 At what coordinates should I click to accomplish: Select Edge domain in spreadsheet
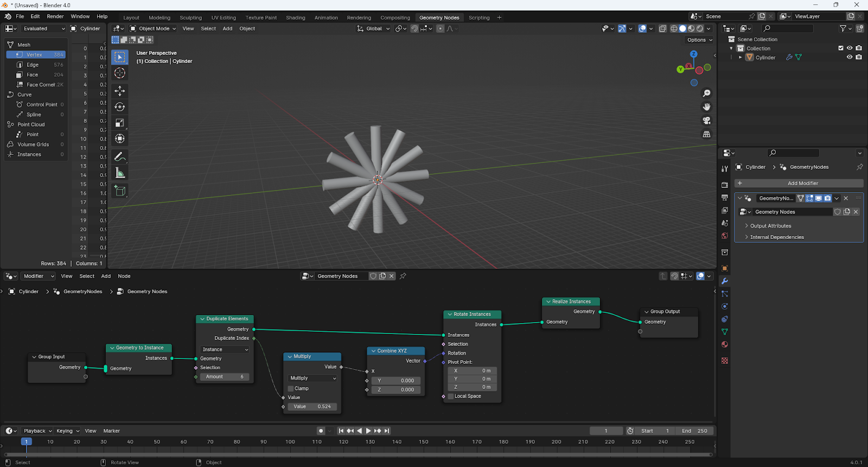36,65
